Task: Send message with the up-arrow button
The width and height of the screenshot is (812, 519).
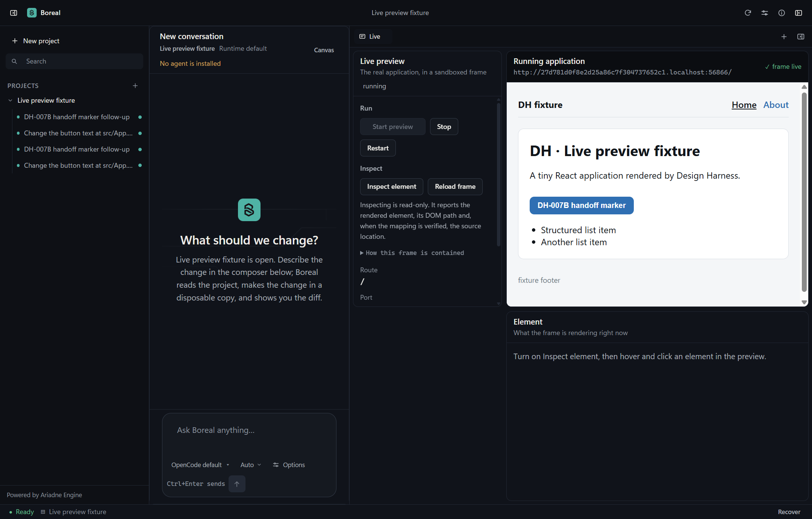Action: [x=237, y=484]
